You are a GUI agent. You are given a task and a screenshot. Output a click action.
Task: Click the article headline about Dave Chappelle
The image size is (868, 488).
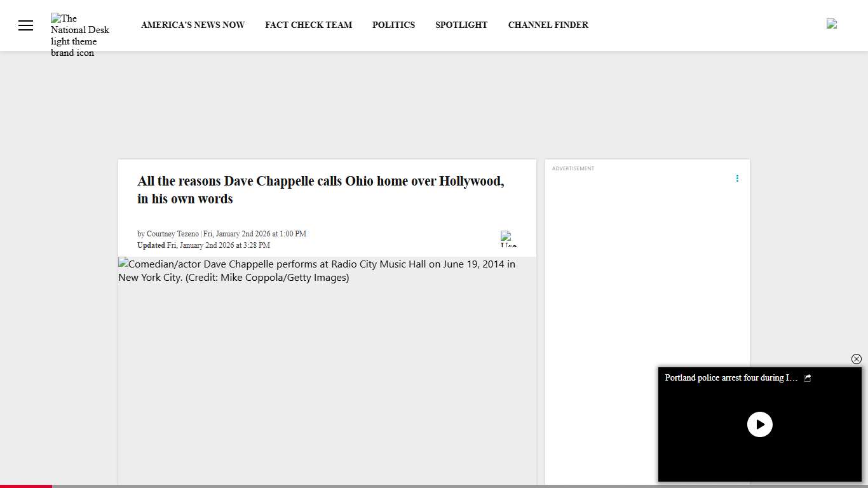coord(320,189)
